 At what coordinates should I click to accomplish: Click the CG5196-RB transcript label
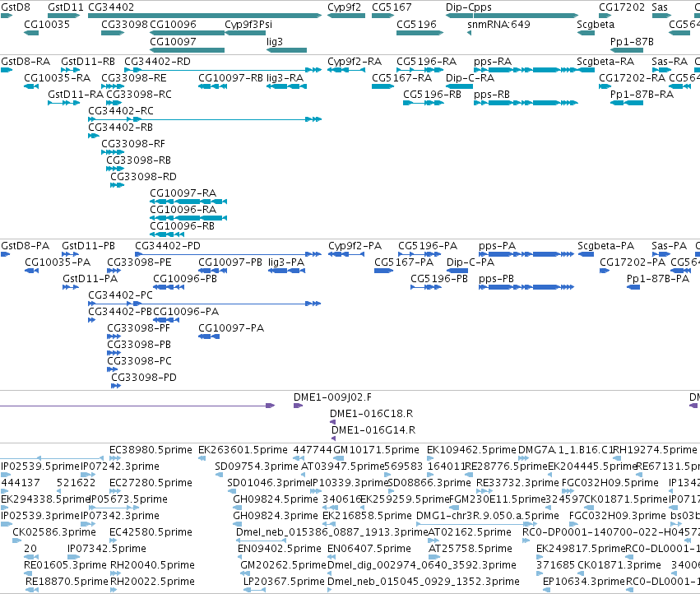(432, 95)
